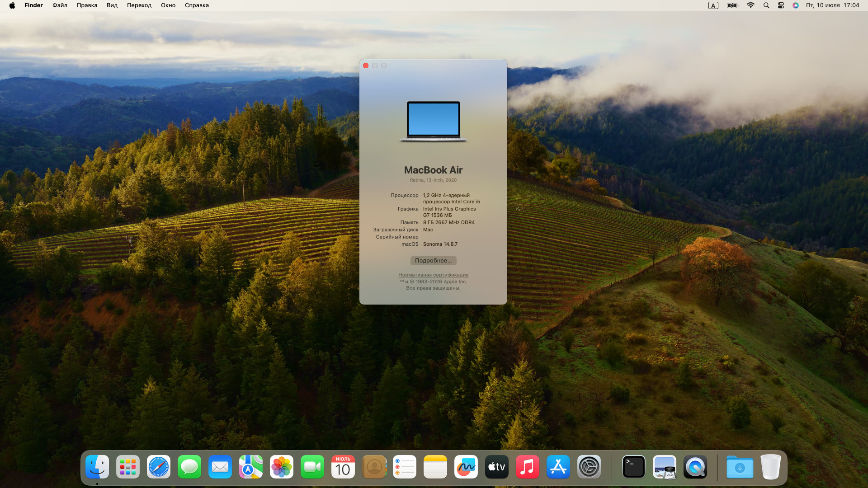Open the Переход menu
This screenshot has height=488, width=868.
point(139,5)
